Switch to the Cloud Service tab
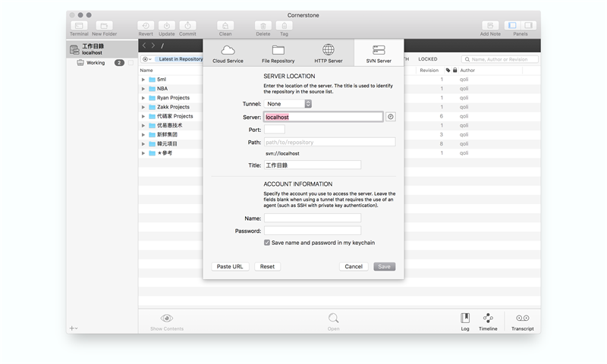 tap(228, 53)
